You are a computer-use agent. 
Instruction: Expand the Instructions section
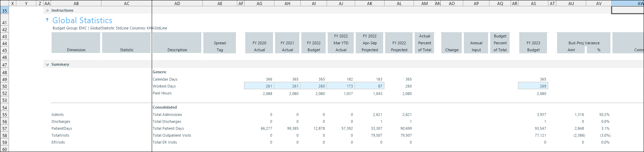(47, 11)
